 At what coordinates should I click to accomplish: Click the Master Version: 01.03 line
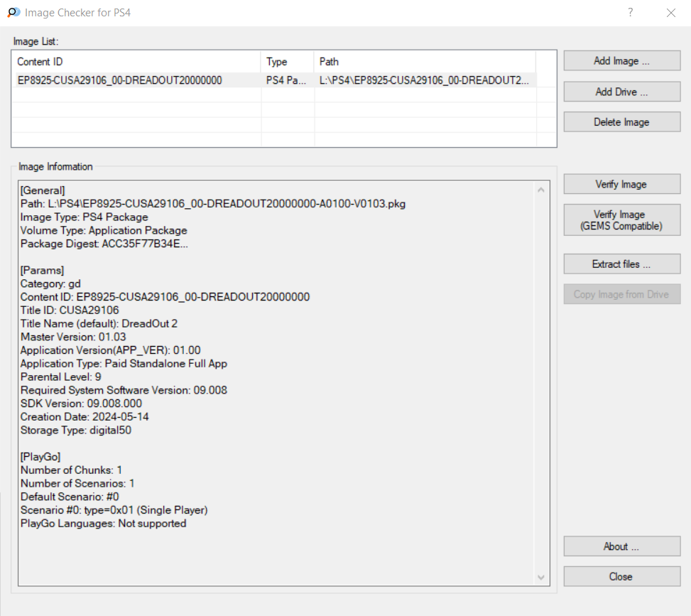click(73, 337)
